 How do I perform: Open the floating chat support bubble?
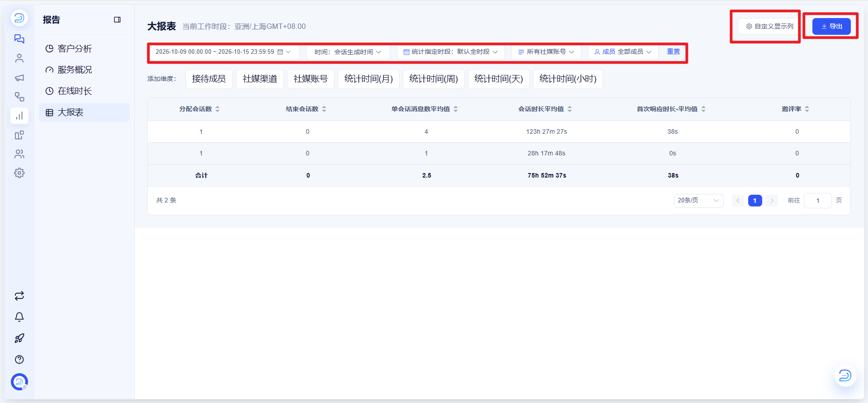pyautogui.click(x=845, y=375)
